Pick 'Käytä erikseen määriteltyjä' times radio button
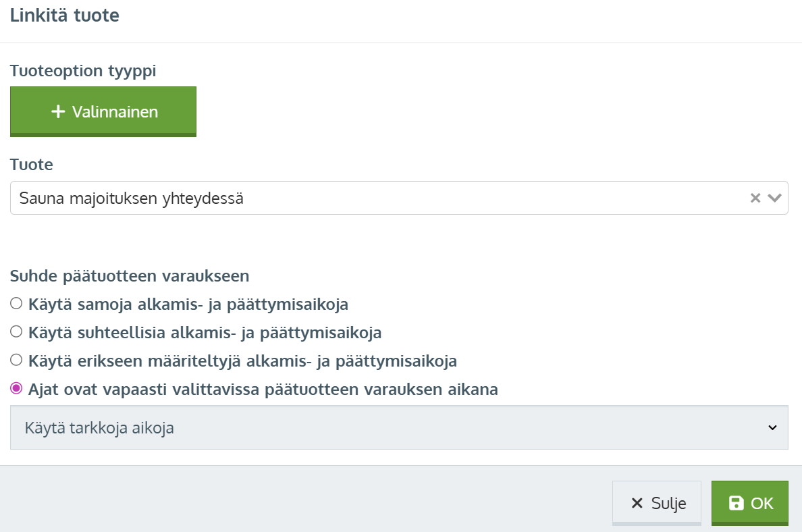Image resolution: width=802 pixels, height=532 pixels. coord(16,360)
